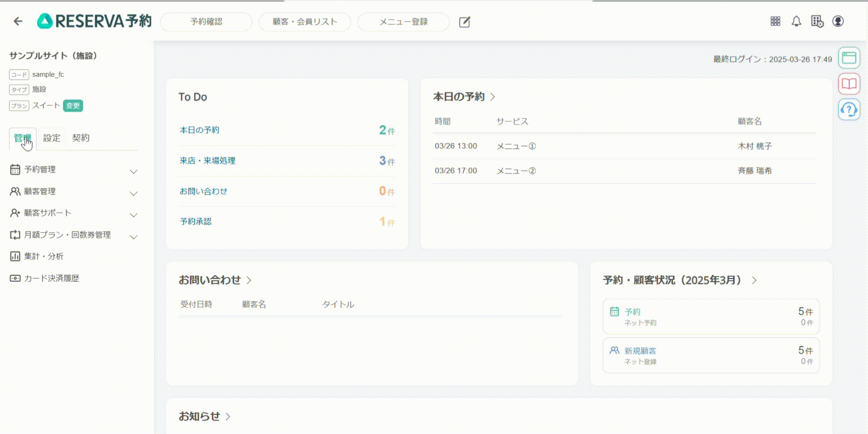868x434 pixels.
Task: Click the 最終ログイン timestamp text
Action: pos(772,59)
